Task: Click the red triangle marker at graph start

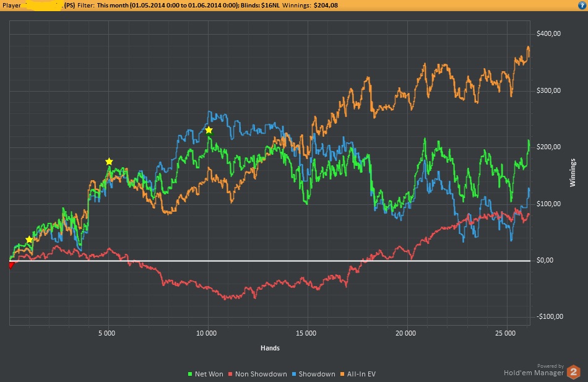Action: (x=11, y=266)
